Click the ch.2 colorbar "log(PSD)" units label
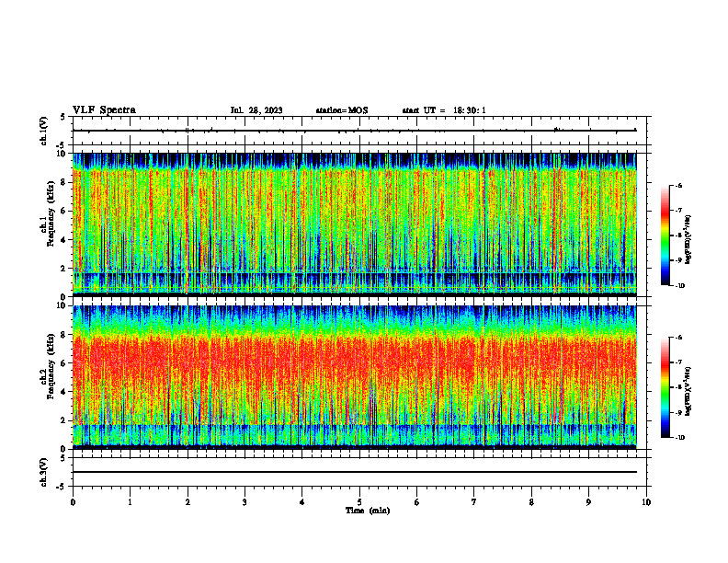The image size is (728, 563). pyautogui.click(x=688, y=391)
